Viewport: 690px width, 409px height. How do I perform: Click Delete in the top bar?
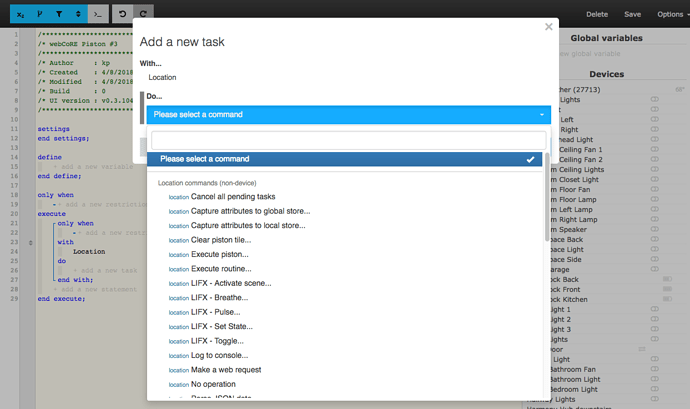click(x=597, y=15)
